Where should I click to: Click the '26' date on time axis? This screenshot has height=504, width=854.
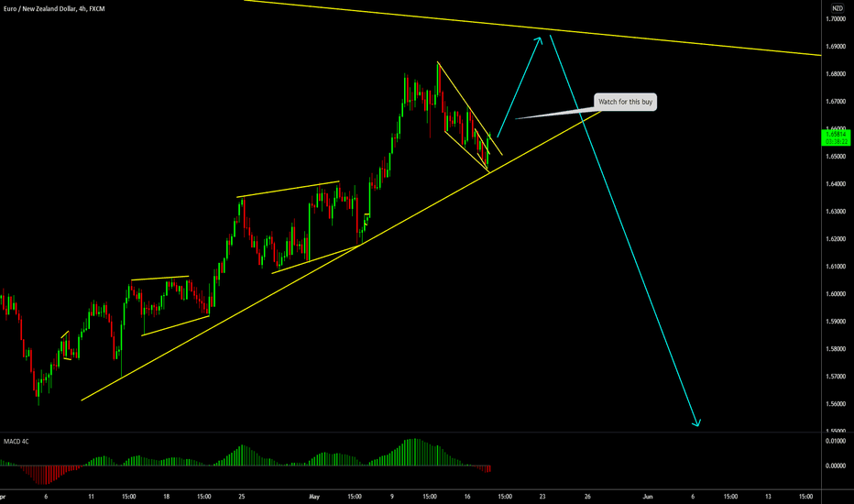tap(587, 497)
